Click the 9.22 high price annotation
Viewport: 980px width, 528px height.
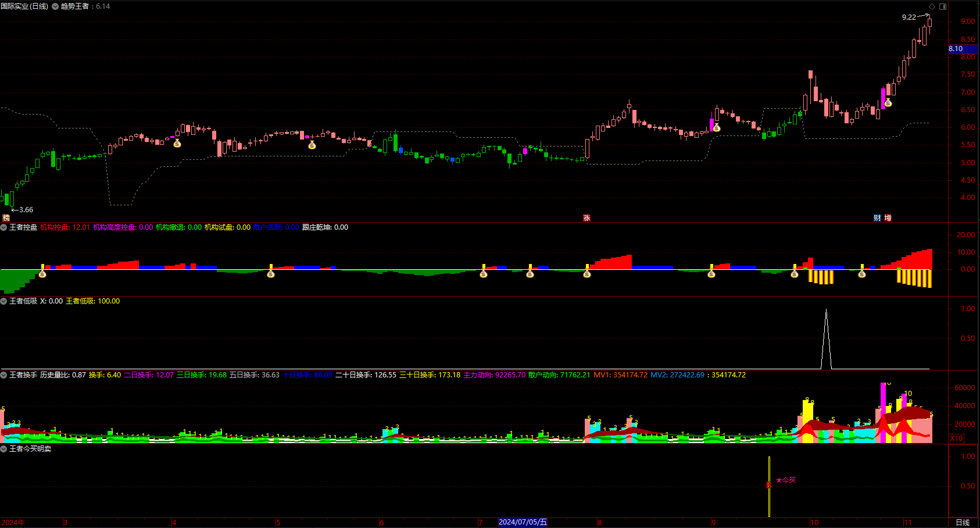[x=909, y=17]
